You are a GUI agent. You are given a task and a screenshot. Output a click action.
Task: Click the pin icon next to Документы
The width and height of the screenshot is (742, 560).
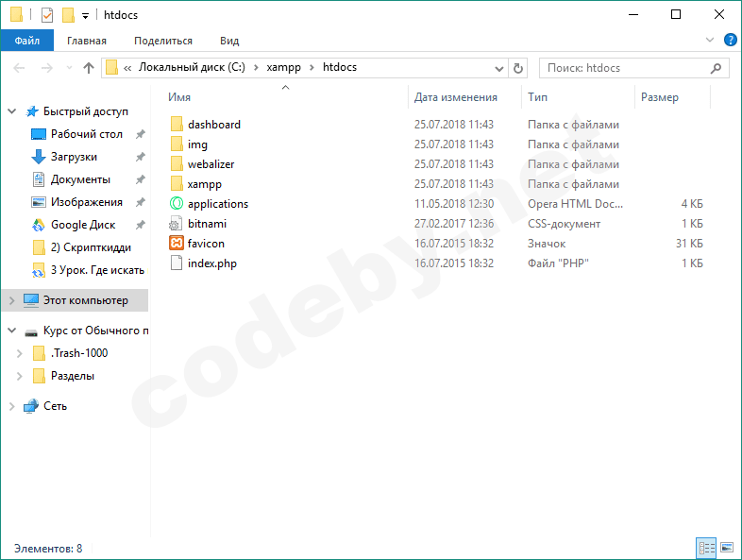[x=141, y=179]
